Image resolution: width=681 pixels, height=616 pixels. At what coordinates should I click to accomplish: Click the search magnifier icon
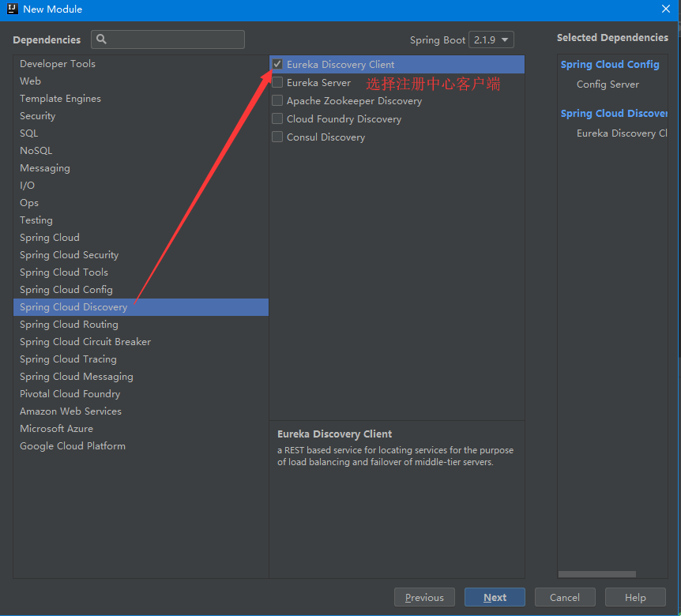[x=102, y=39]
